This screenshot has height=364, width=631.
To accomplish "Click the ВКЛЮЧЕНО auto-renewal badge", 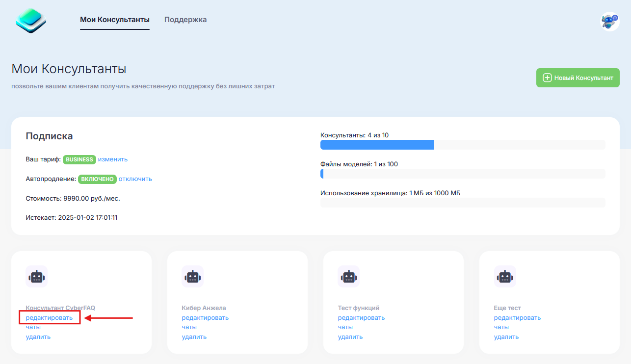I will pyautogui.click(x=97, y=179).
